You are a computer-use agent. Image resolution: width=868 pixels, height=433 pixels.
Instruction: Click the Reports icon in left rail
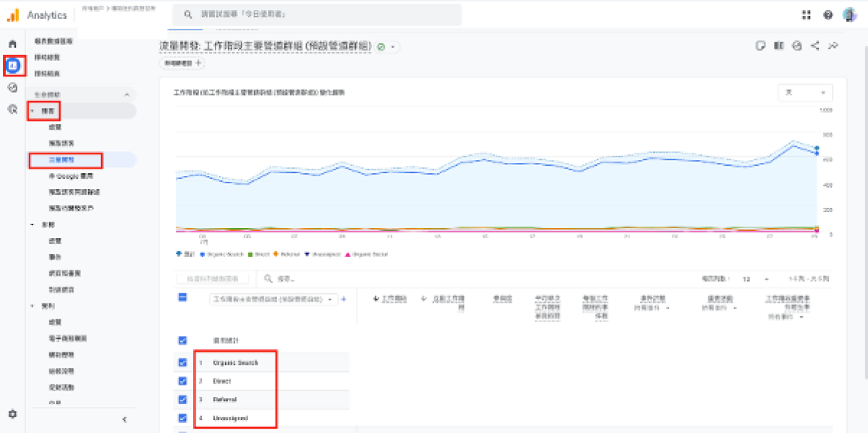[x=12, y=66]
